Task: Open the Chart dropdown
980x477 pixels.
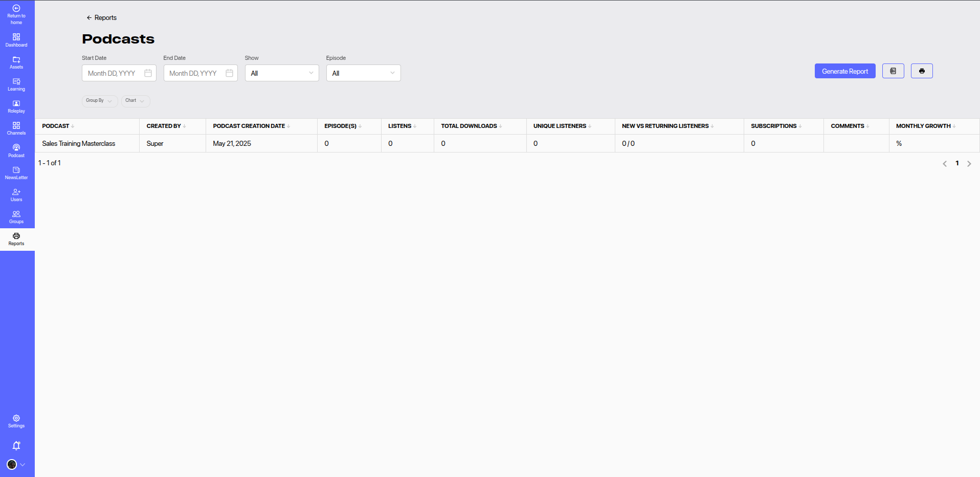Action: click(x=136, y=101)
